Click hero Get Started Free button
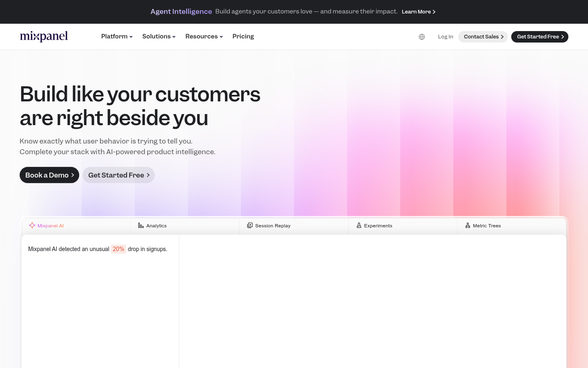Viewport: 588px width, 368px height. point(118,175)
